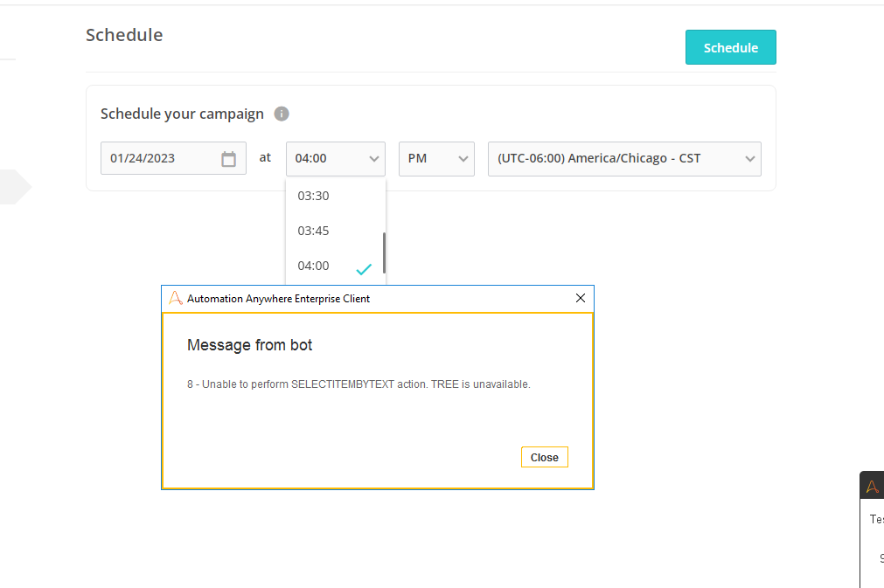
Task: Click the Schedule page heading
Action: pos(124,35)
